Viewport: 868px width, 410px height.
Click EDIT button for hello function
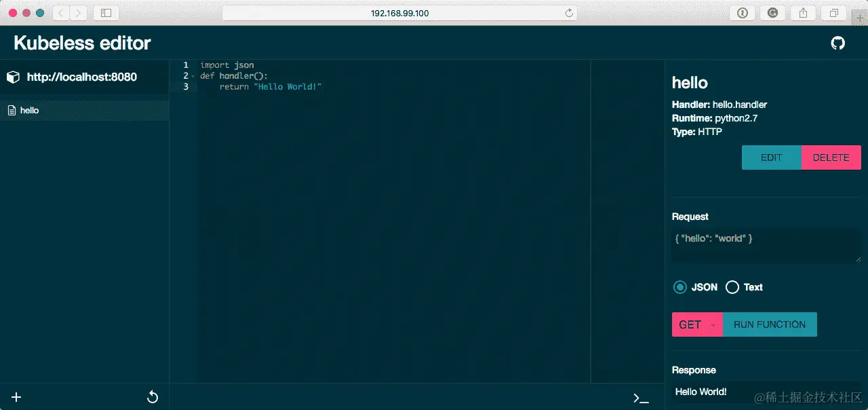(772, 157)
